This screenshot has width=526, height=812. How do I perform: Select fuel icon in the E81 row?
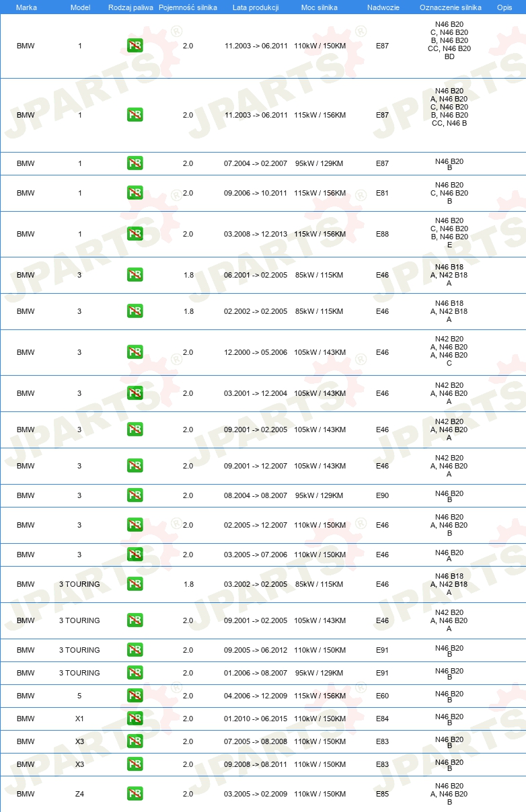click(135, 193)
